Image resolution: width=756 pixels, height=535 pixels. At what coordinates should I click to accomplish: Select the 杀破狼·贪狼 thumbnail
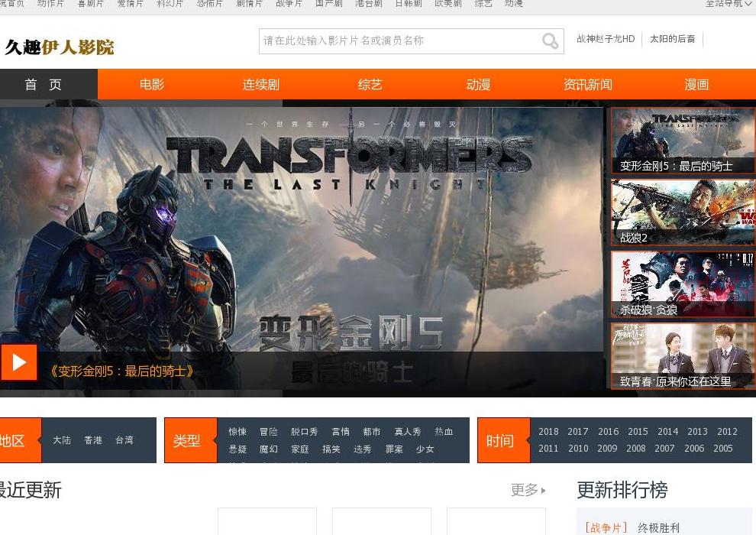click(x=683, y=284)
